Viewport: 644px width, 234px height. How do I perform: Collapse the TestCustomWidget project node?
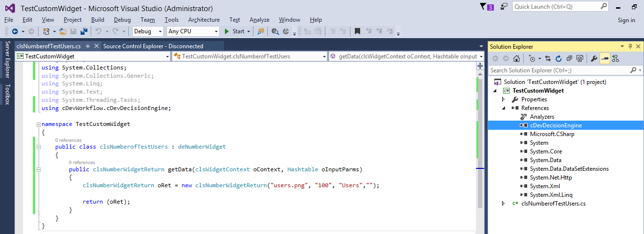[x=495, y=91]
